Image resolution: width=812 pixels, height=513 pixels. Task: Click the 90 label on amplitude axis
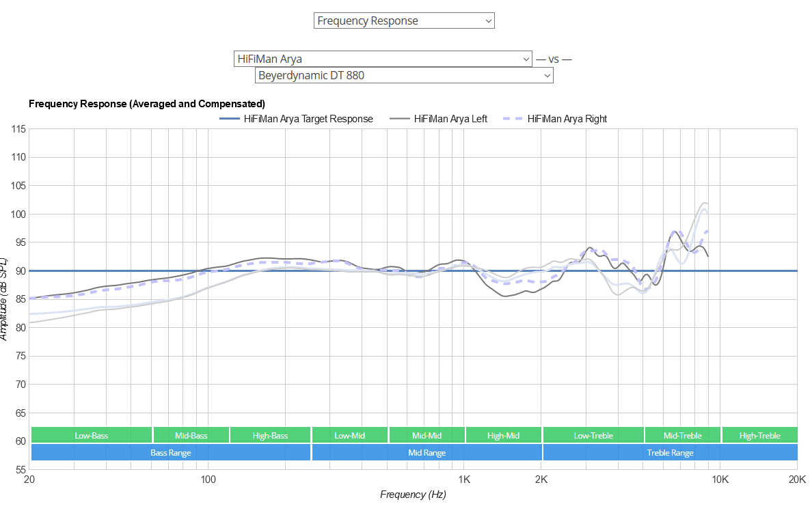click(21, 271)
